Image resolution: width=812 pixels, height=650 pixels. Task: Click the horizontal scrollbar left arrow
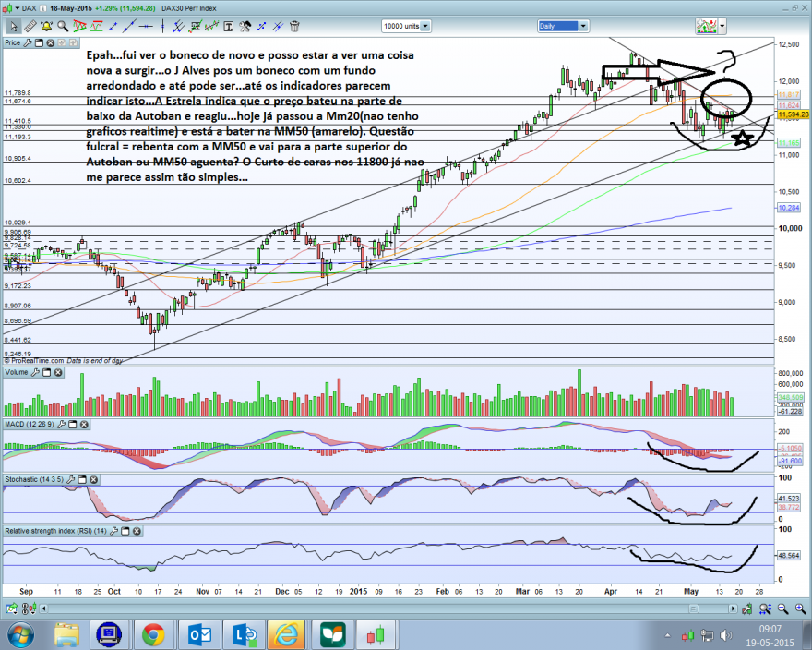(x=43, y=608)
